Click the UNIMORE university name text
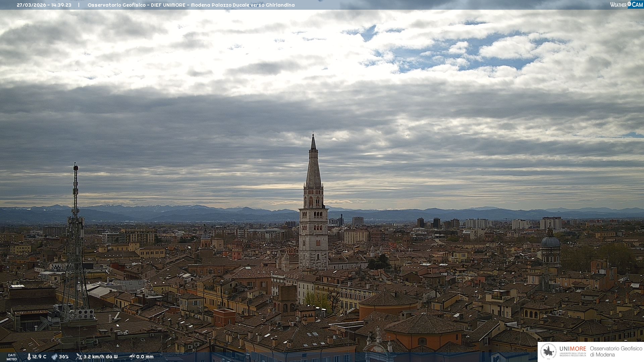Image resolution: width=644 pixels, height=362 pixels. coord(573,349)
